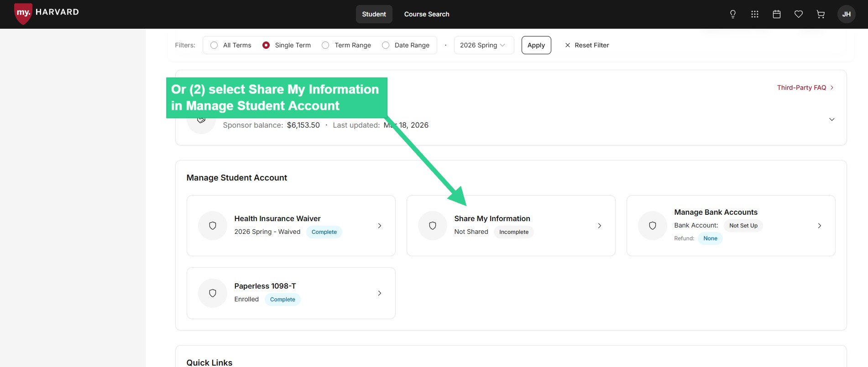Click the my.Harvard shield logo

23,13
